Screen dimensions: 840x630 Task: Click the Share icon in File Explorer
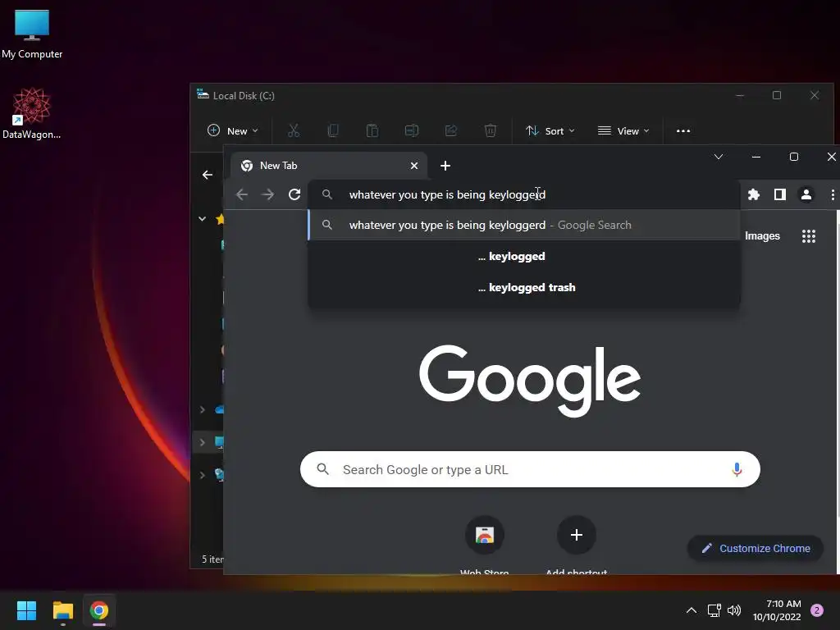click(x=451, y=130)
